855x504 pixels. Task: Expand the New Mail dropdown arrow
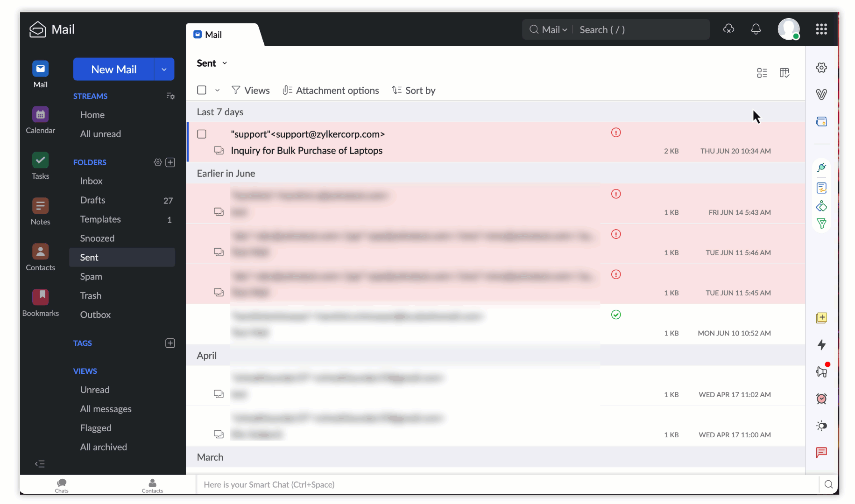[x=164, y=69]
